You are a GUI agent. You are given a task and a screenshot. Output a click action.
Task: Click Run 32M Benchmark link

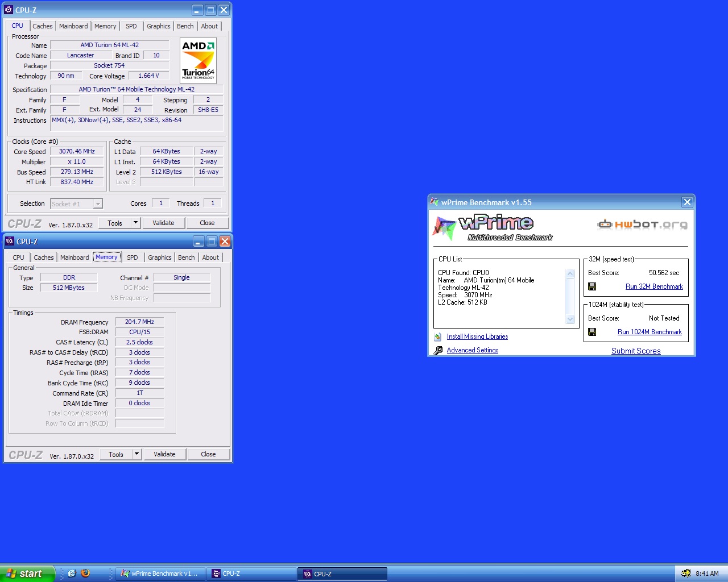click(654, 286)
